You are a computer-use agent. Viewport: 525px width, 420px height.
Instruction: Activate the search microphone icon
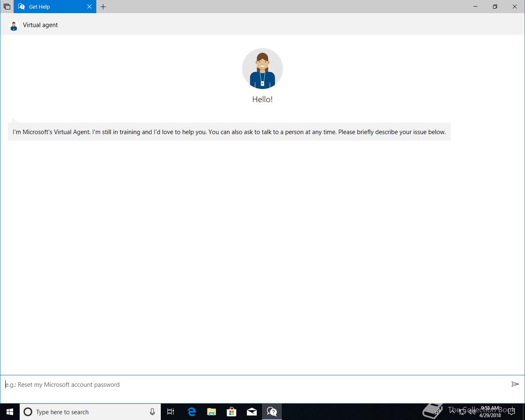point(152,412)
